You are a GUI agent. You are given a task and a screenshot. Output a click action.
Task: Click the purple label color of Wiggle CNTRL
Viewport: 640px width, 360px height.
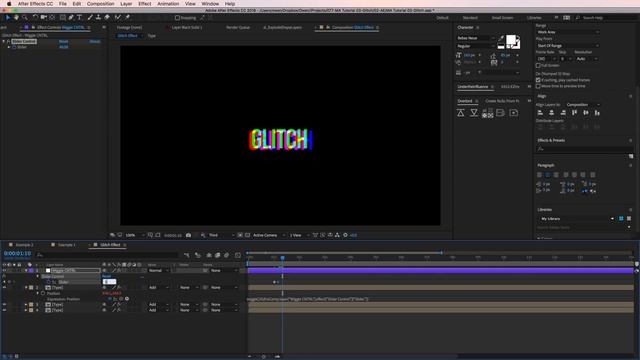(x=31, y=270)
